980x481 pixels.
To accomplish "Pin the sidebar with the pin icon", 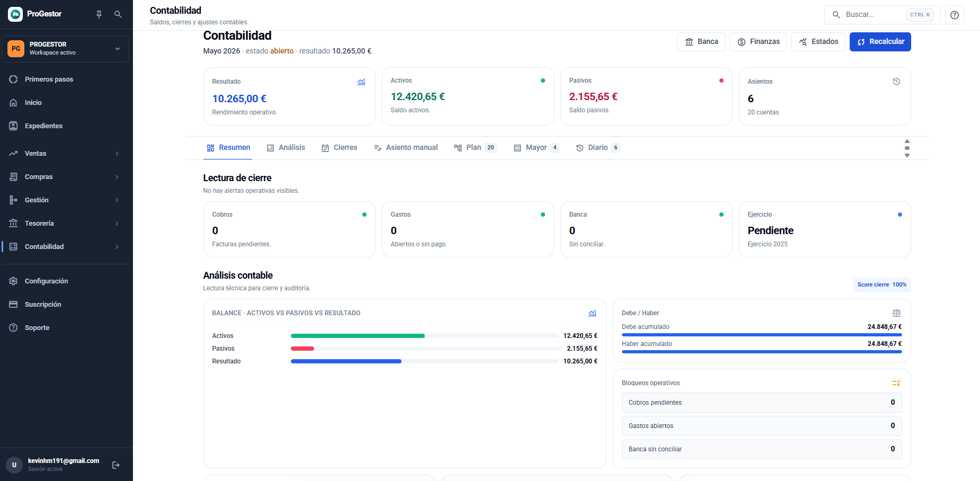I will [x=99, y=14].
